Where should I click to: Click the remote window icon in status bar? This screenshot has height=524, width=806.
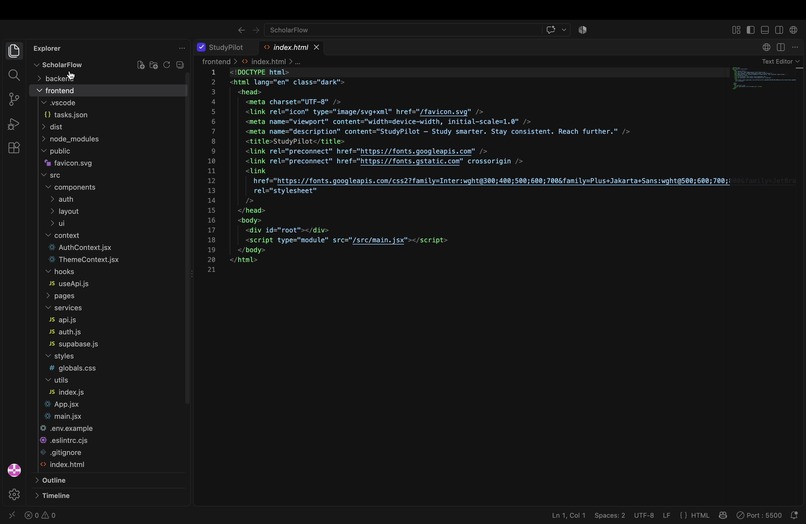(x=12, y=515)
